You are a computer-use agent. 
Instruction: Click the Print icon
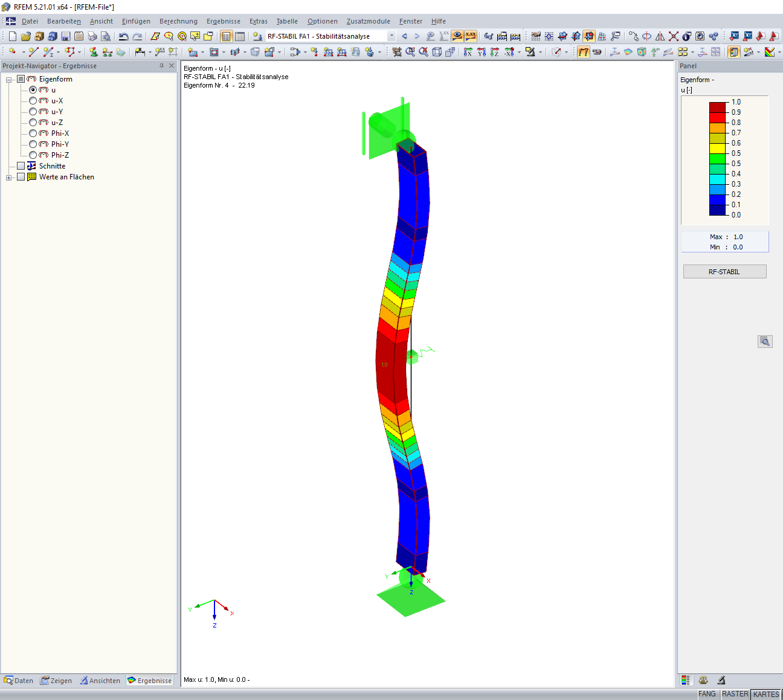(x=92, y=36)
